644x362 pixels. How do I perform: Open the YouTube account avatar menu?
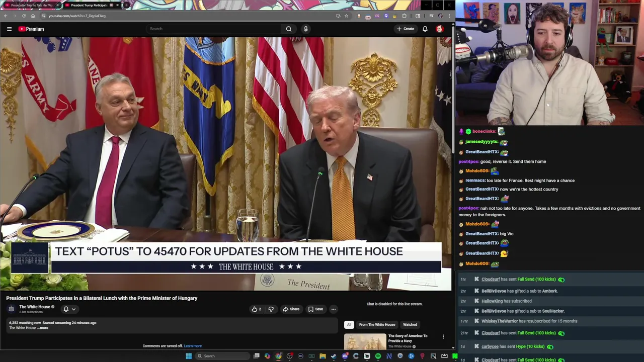440,29
